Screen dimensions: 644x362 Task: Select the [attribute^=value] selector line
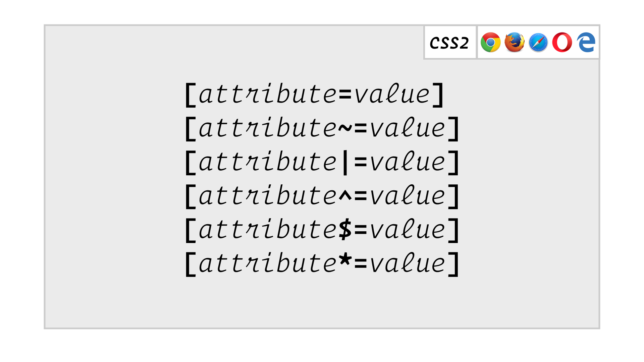click(322, 196)
